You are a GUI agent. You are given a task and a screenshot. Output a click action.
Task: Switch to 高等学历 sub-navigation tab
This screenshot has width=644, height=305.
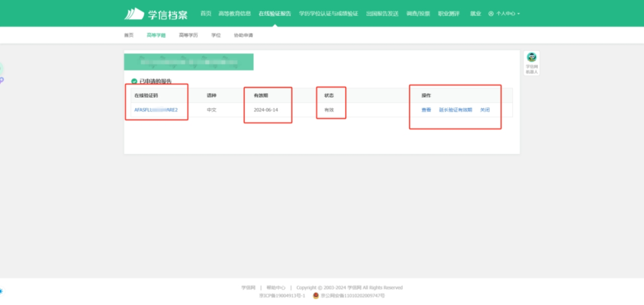click(x=188, y=35)
